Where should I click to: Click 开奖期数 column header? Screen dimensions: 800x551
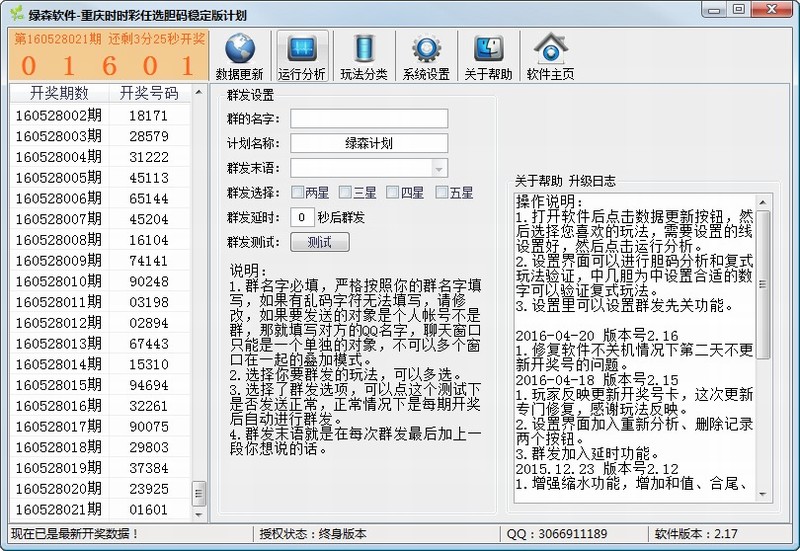pyautogui.click(x=59, y=93)
